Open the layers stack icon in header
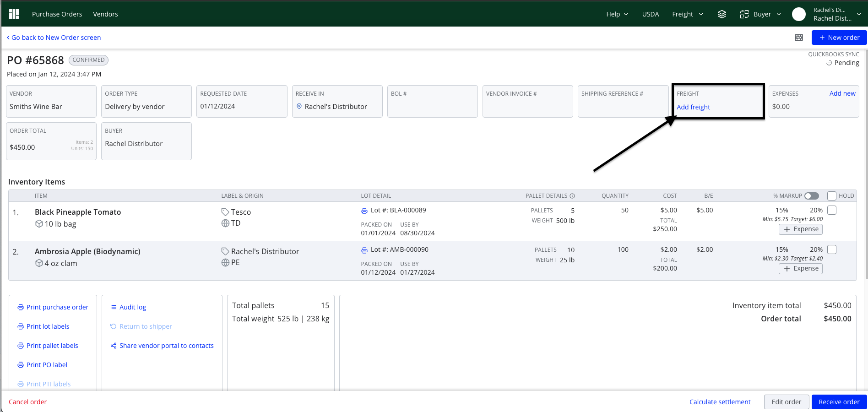 click(722, 14)
